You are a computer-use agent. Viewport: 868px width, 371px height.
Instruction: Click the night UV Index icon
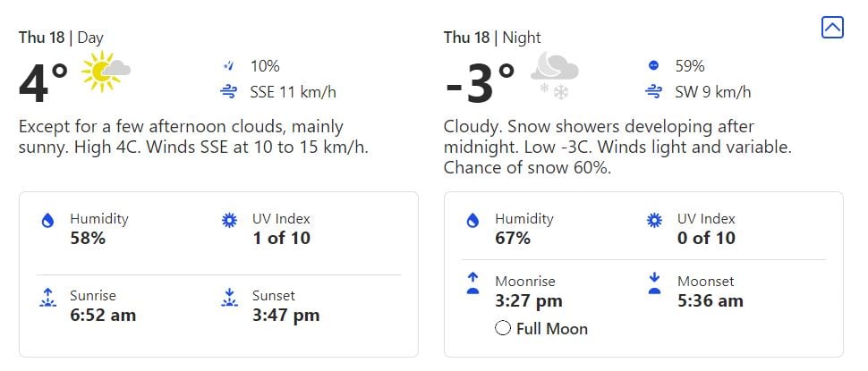pos(654,220)
